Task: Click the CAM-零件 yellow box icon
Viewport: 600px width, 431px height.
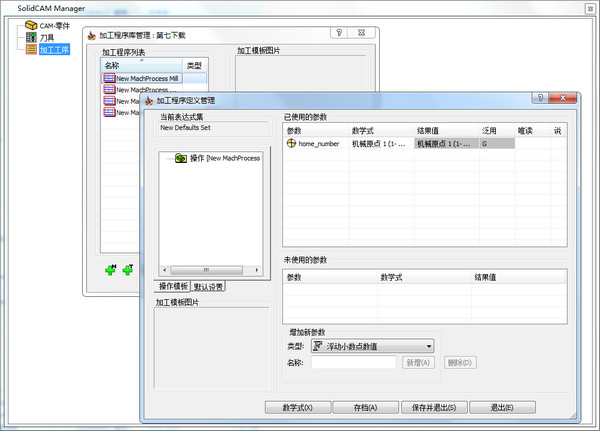Action: tap(31, 25)
